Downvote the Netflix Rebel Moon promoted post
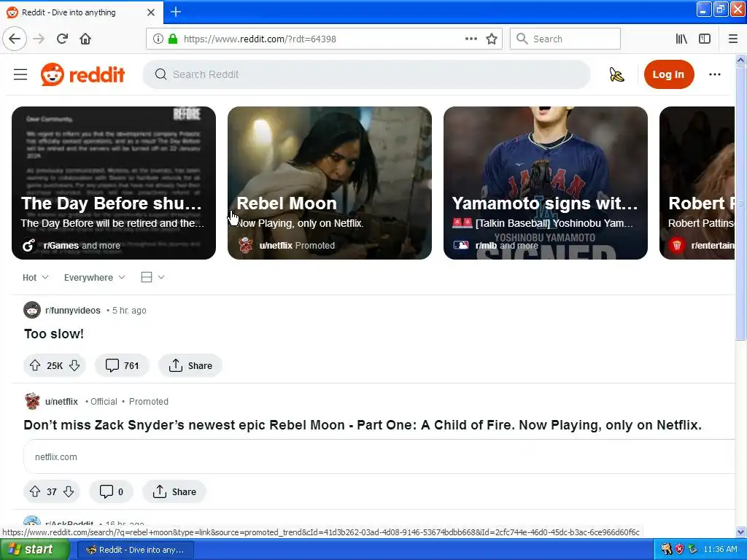This screenshot has width=747, height=560. [x=69, y=491]
